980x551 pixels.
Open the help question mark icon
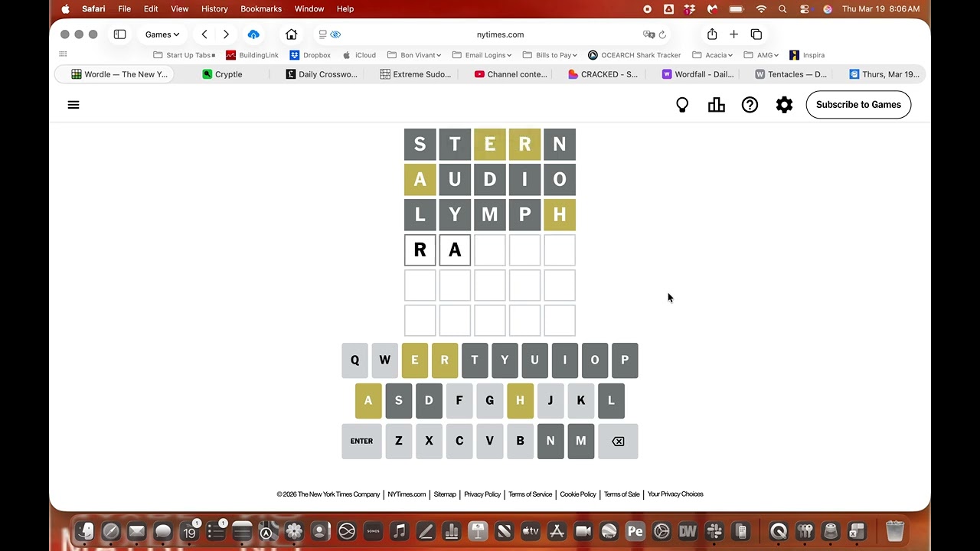click(750, 105)
